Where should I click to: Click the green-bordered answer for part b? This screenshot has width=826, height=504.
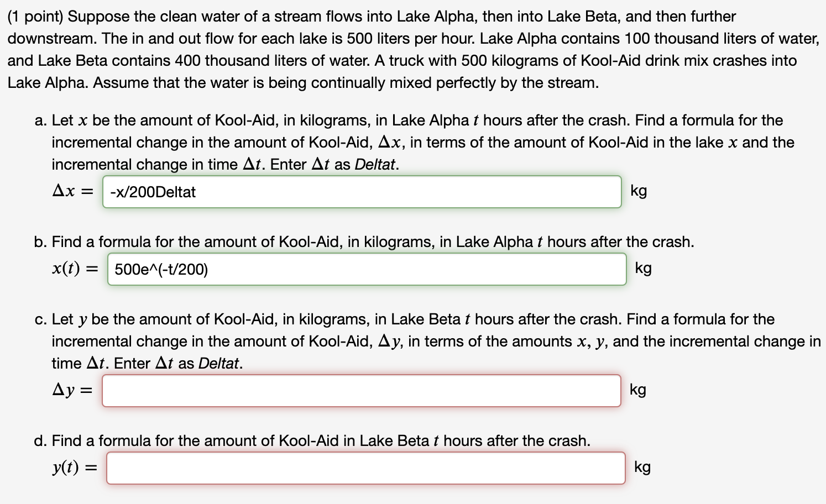coord(367,269)
